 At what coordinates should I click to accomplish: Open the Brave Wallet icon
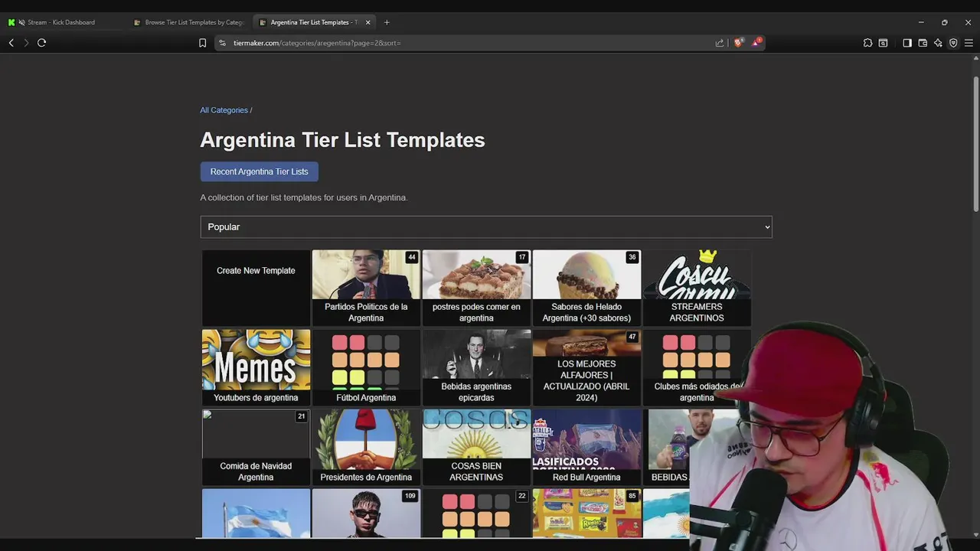(923, 43)
